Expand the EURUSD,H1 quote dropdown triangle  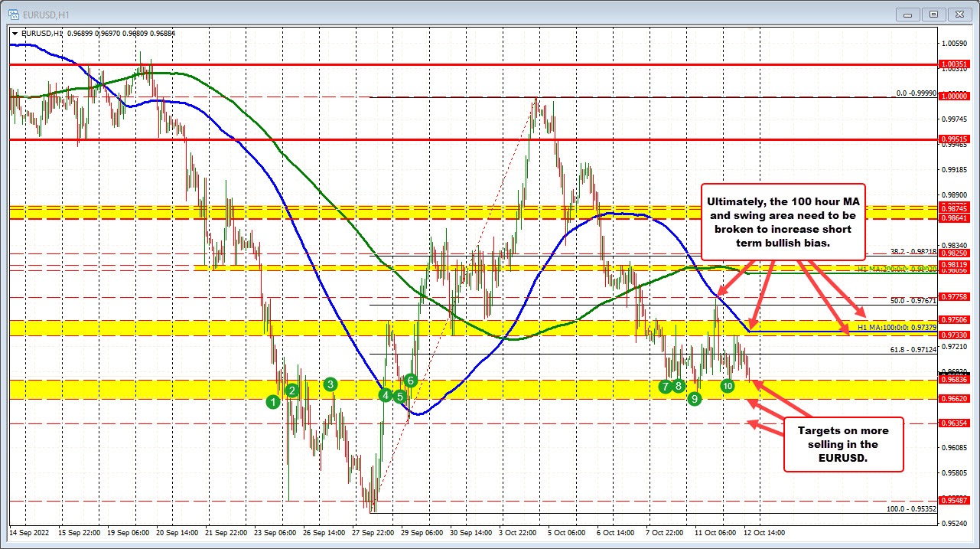tap(14, 34)
